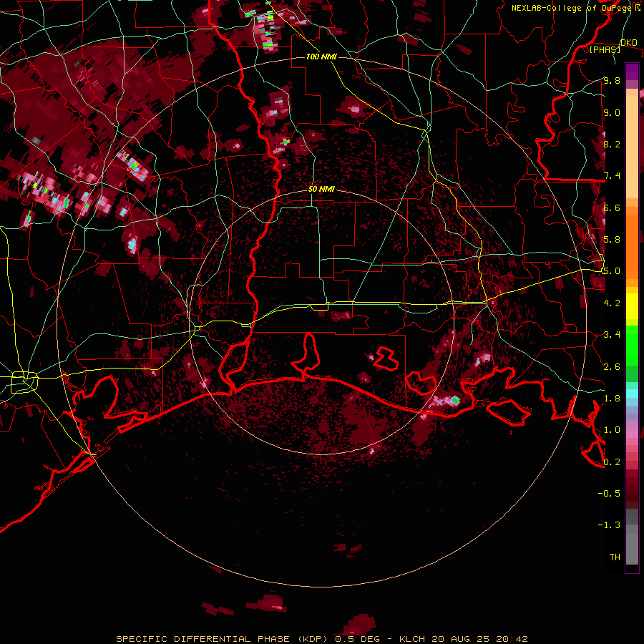Screen dimensions: 644x644
Task: Click the 6.6 value on the scale
Action: 612,208
